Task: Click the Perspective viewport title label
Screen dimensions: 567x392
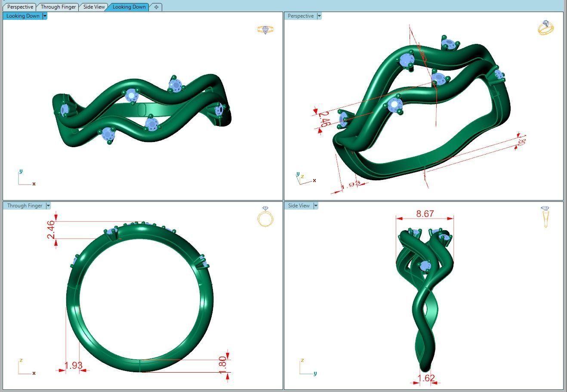Action: 301,16
